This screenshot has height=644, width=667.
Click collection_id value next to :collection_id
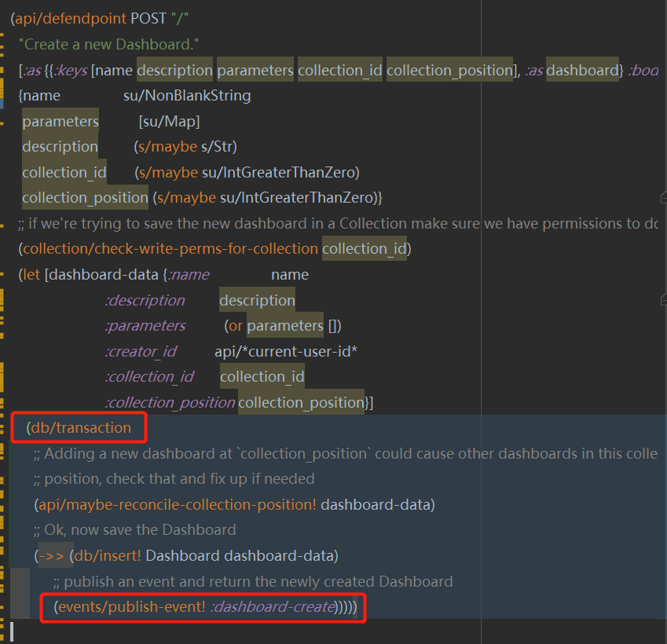point(262,377)
